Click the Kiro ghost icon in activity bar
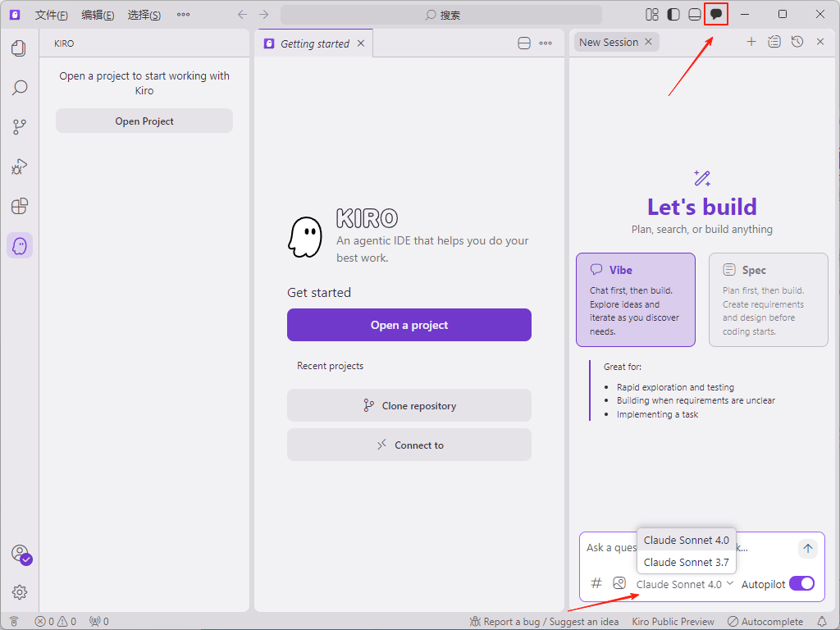Image resolution: width=840 pixels, height=630 pixels. [19, 245]
